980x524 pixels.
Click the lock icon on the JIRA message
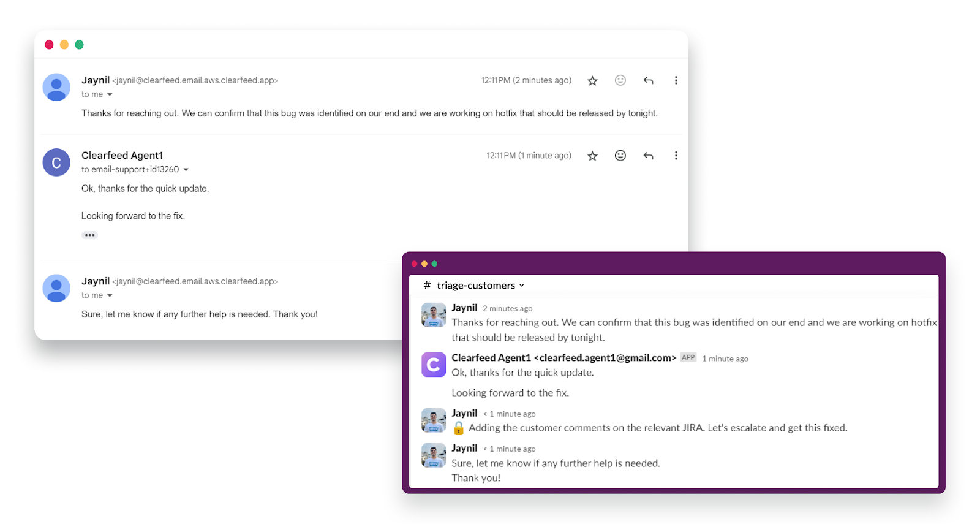coord(458,428)
